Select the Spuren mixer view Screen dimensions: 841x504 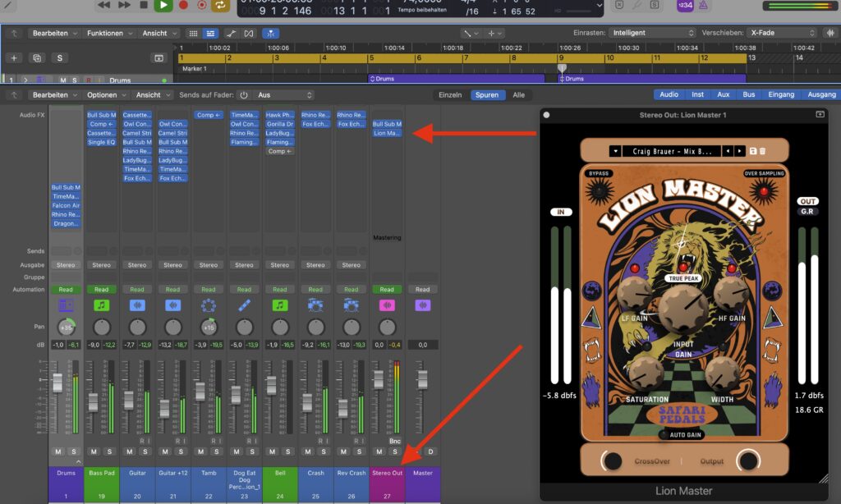click(x=487, y=95)
